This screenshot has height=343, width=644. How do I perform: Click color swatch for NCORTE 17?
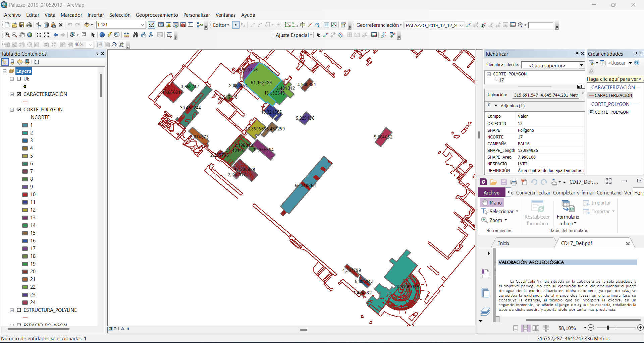pos(25,248)
